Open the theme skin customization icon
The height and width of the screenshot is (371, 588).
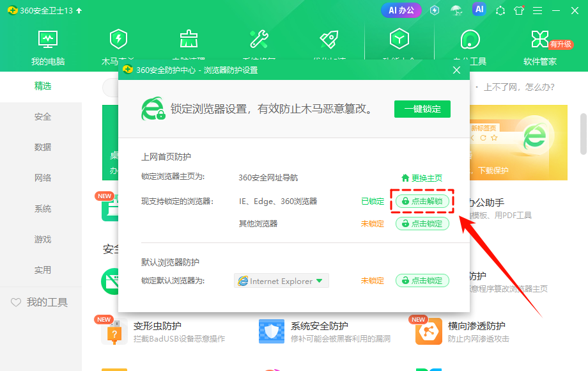pos(519,11)
